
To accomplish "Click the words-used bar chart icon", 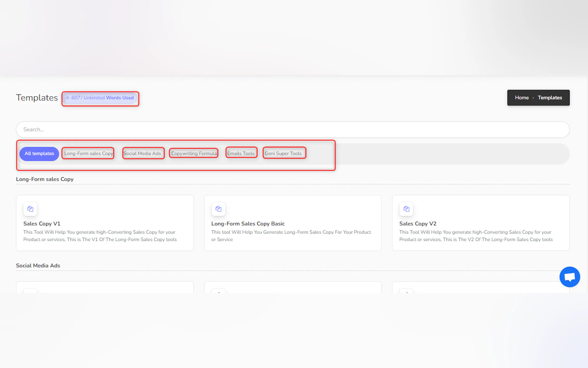I will pyautogui.click(x=67, y=98).
